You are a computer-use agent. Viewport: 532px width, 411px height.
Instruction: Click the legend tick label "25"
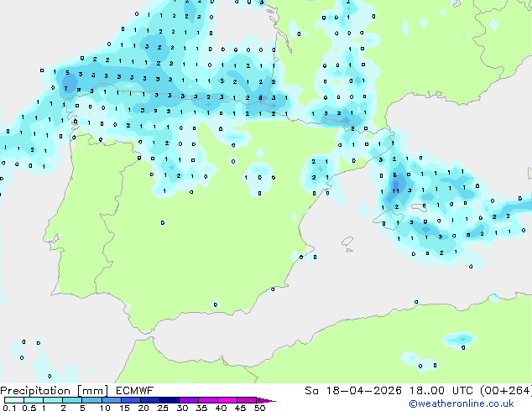click(163, 408)
